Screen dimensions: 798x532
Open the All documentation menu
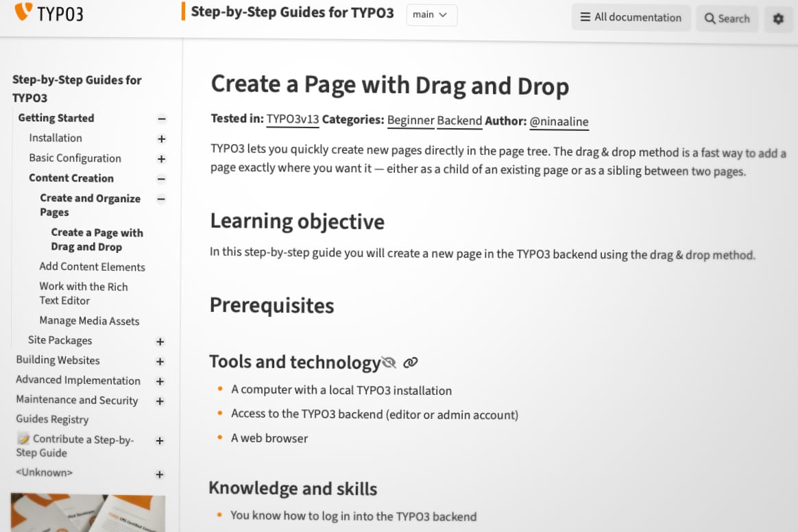pos(631,18)
